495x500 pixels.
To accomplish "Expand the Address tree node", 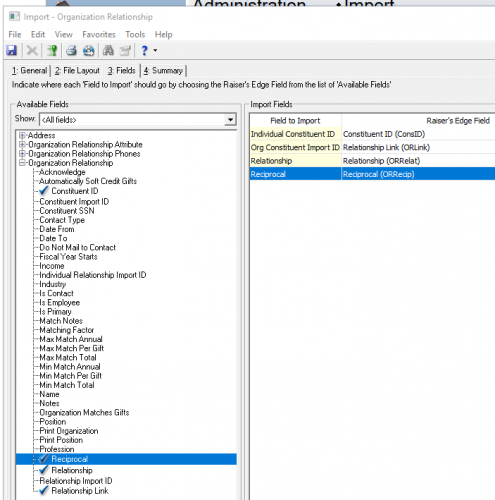I will [x=22, y=135].
